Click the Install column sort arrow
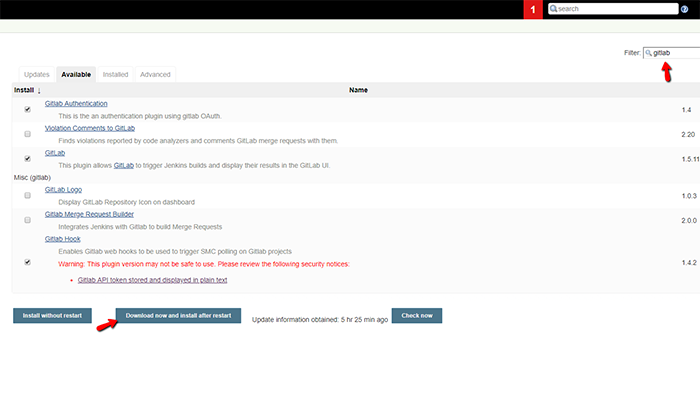 click(x=39, y=91)
